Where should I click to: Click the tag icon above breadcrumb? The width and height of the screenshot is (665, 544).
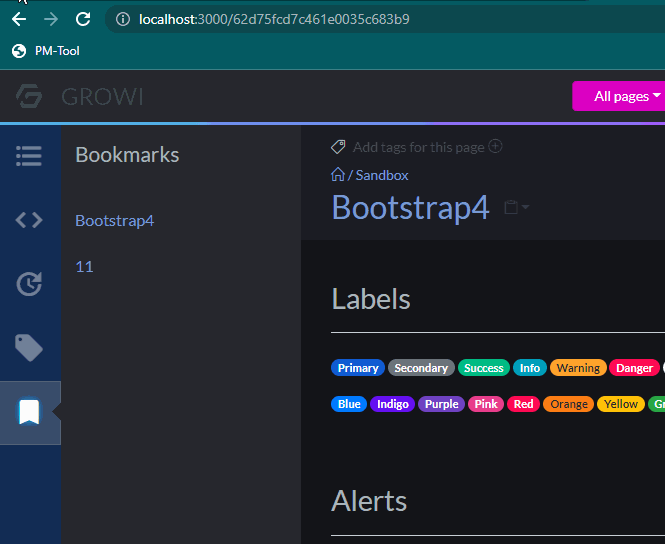click(338, 147)
